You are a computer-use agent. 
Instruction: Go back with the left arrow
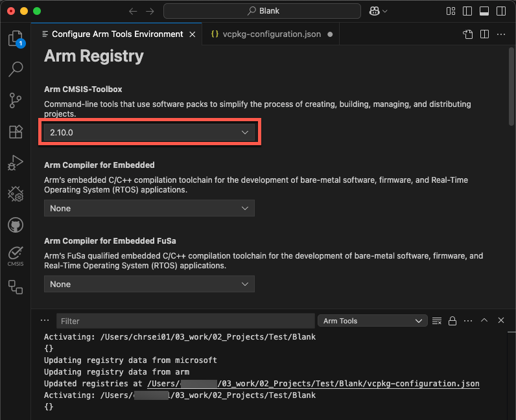tap(133, 11)
